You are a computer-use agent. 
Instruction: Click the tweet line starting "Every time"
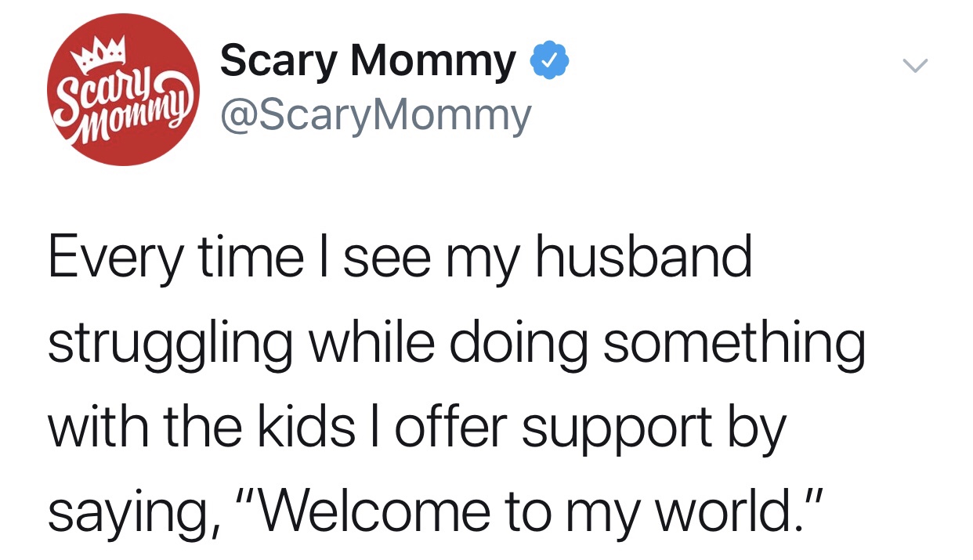click(400, 258)
